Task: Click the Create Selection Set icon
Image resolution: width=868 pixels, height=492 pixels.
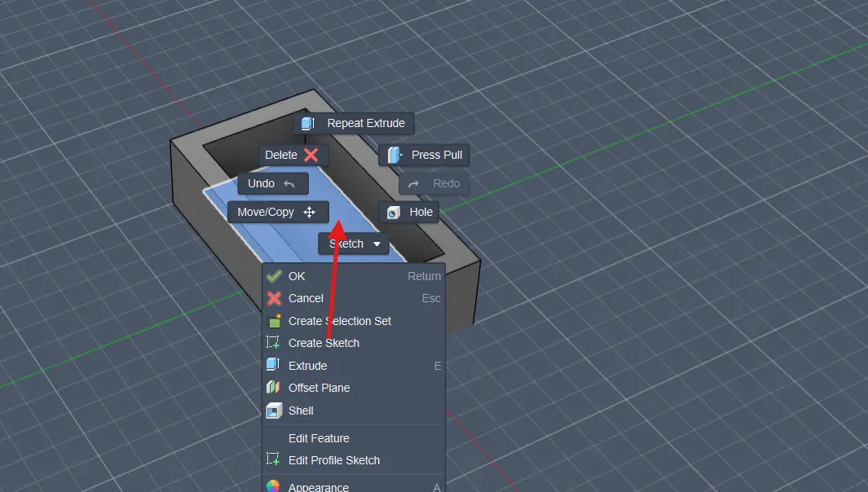Action: tap(274, 321)
